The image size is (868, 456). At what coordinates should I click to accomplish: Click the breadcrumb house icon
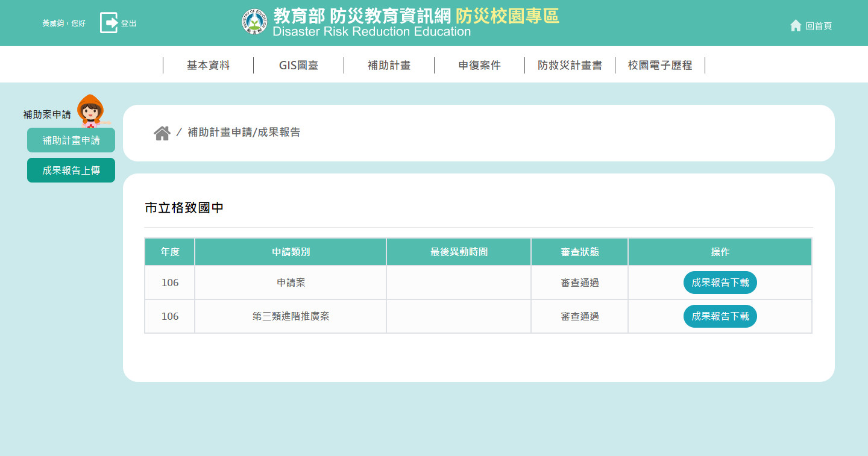click(x=162, y=133)
